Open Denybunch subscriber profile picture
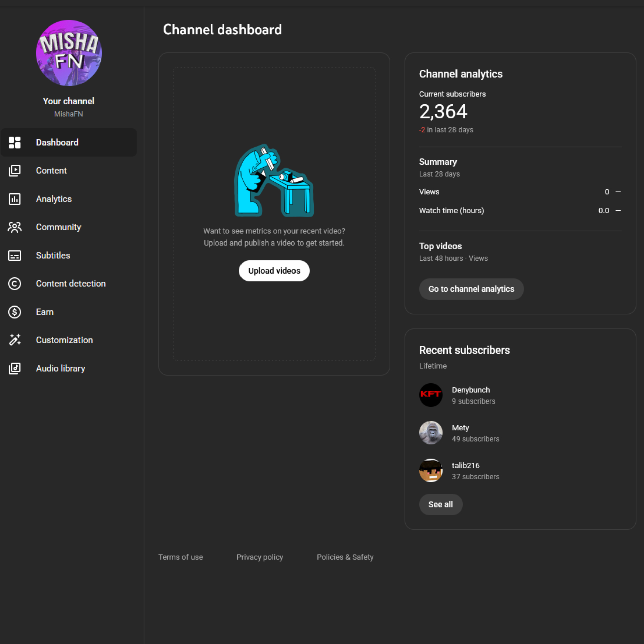This screenshot has height=644, width=644. pyautogui.click(x=431, y=395)
